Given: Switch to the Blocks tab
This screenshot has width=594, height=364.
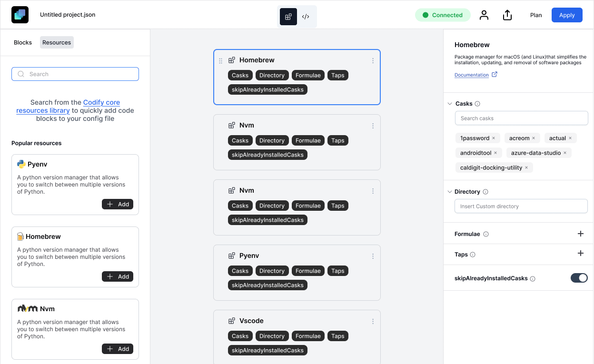Looking at the screenshot, I should pos(23,42).
